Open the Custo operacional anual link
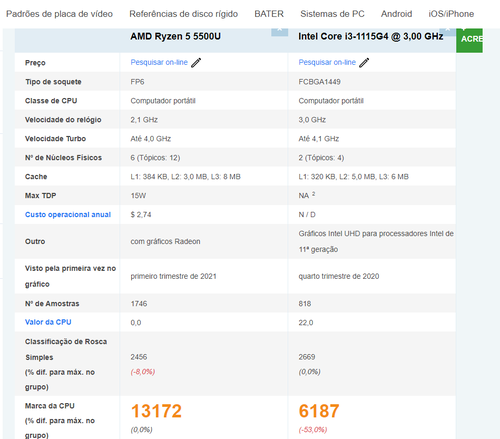This screenshot has width=500, height=439. [x=68, y=215]
